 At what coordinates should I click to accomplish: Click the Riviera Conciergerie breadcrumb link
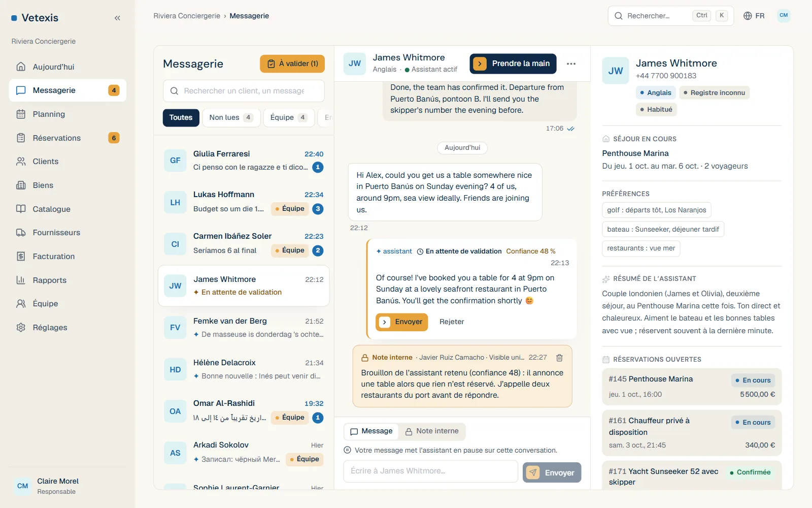[x=187, y=16]
